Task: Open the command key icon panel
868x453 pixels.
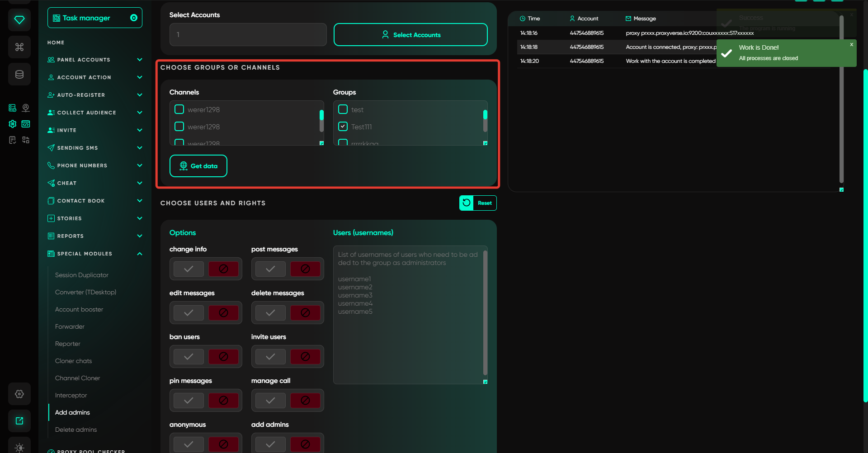Action: tap(19, 47)
